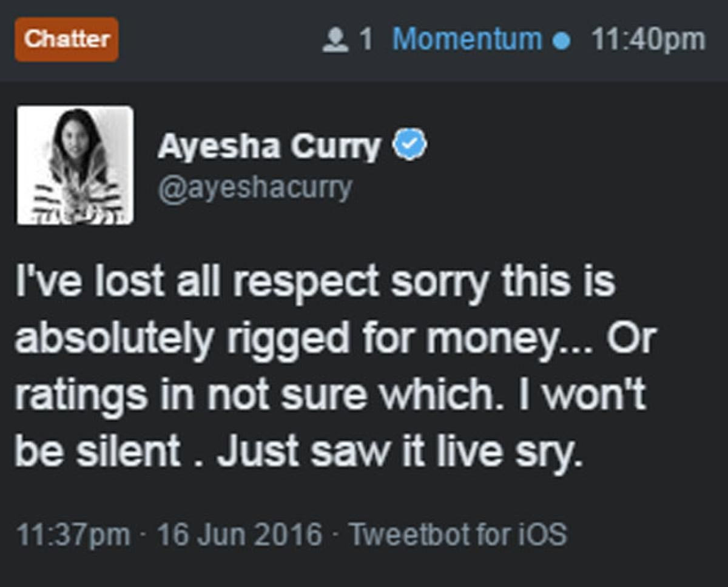Click the 16 Jun 2016 date
This screenshot has width=728, height=587.
pyautogui.click(x=240, y=534)
